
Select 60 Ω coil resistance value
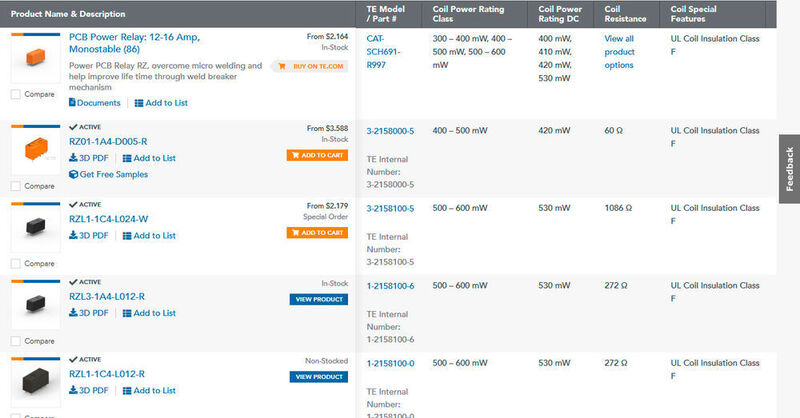[x=614, y=131]
